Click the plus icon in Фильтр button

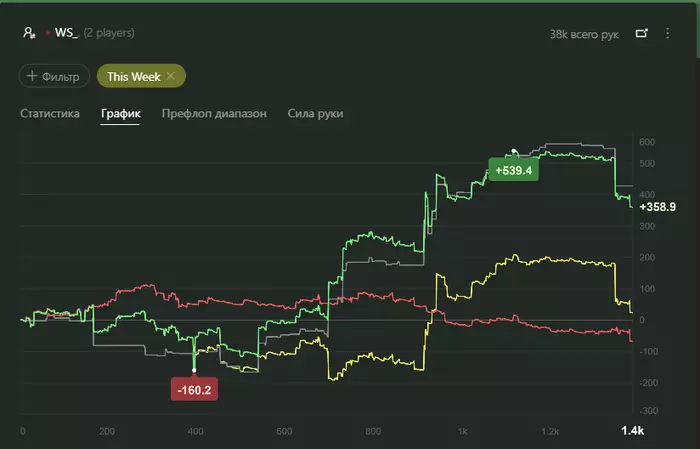pos(32,76)
